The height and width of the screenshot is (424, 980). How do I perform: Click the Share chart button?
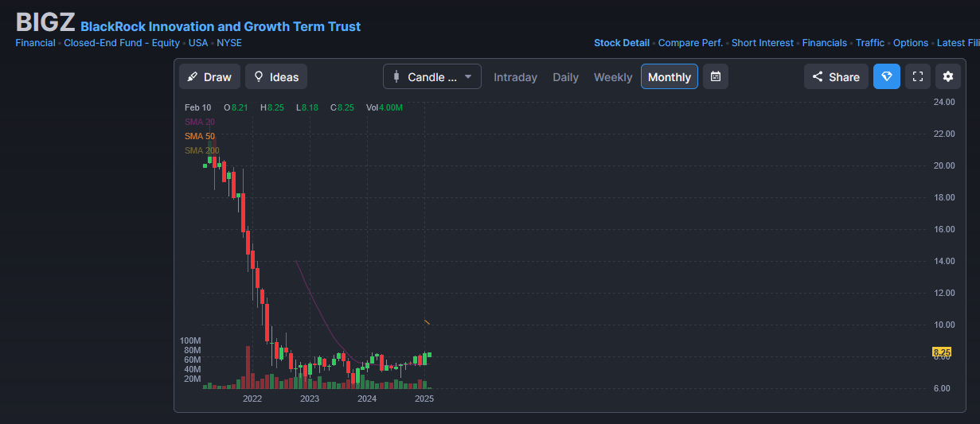click(x=836, y=77)
